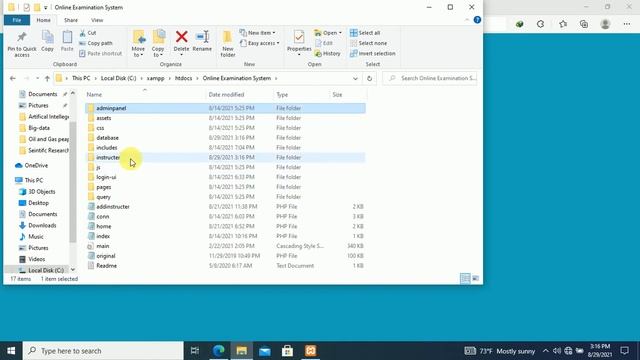Open Microsoft Edge from taskbar

219,351
